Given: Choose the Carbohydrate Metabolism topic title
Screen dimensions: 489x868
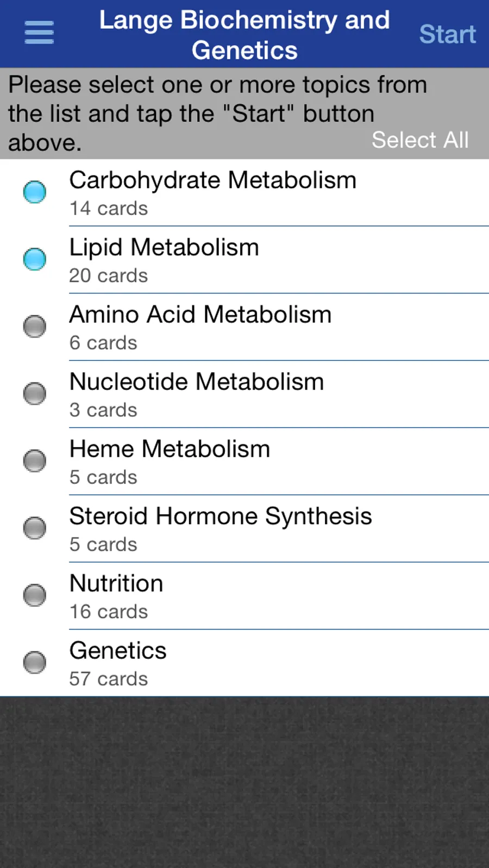Looking at the screenshot, I should 212,180.
